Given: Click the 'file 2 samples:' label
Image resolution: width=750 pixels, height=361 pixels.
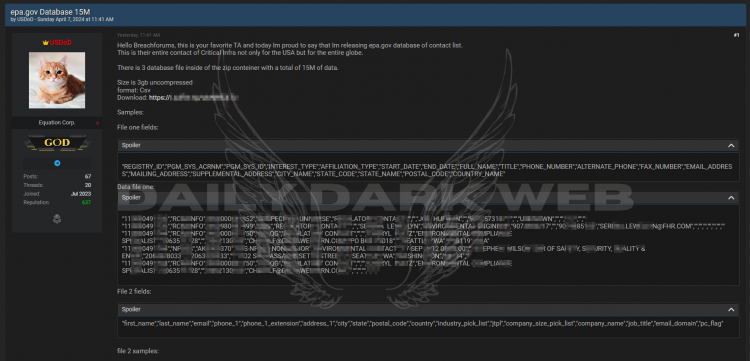Looking at the screenshot, I should (138, 351).
